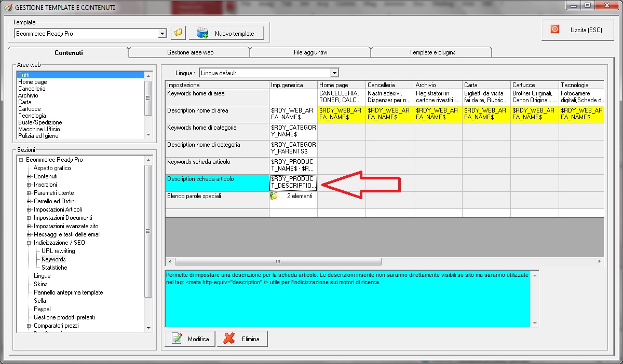The image size is (623, 364).
Task: Switch to the Contenuti tab
Action: [x=69, y=52]
